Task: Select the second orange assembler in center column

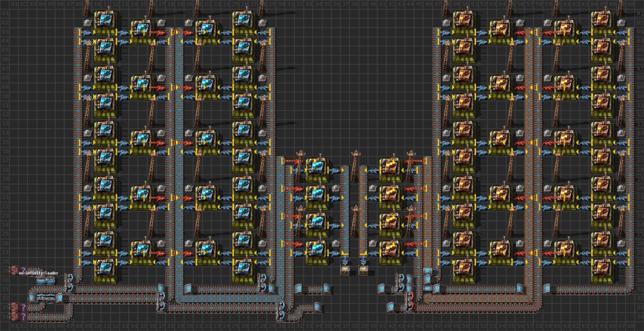Action: 390,195
